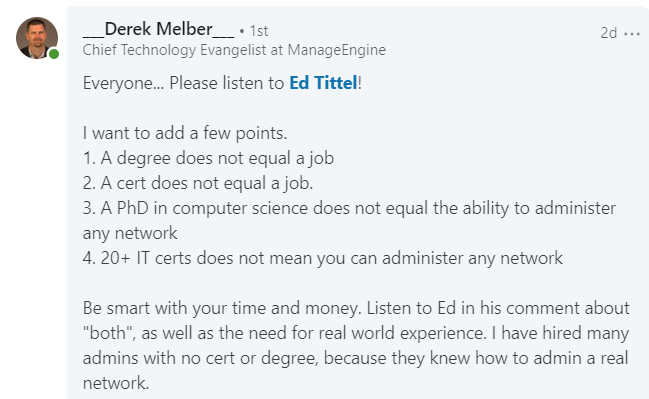The height and width of the screenshot is (399, 649).
Task: Click the green online status dot
Action: [54, 54]
